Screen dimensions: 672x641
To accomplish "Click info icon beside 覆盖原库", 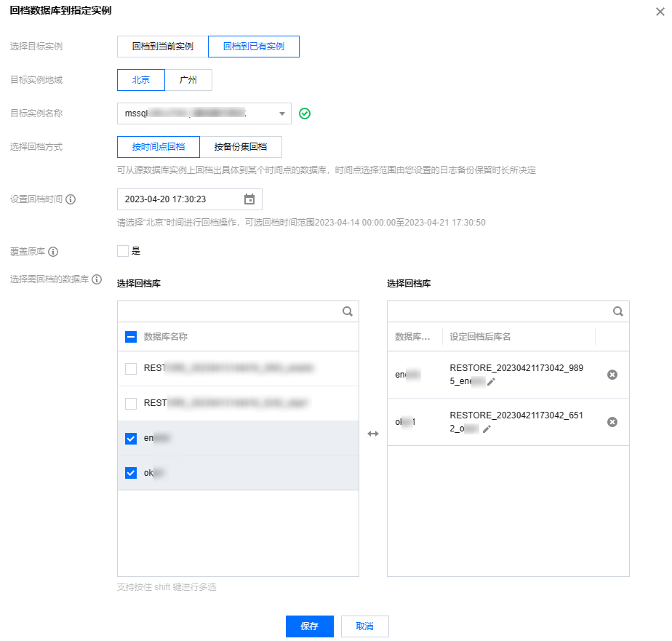I will tap(53, 252).
